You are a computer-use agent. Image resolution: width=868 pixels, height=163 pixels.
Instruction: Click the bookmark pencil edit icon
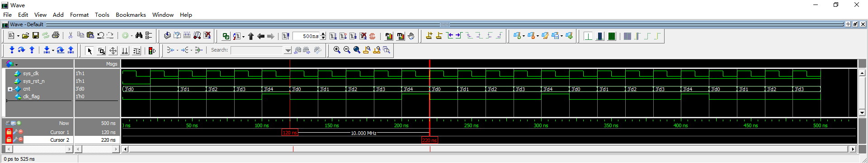coord(545,36)
